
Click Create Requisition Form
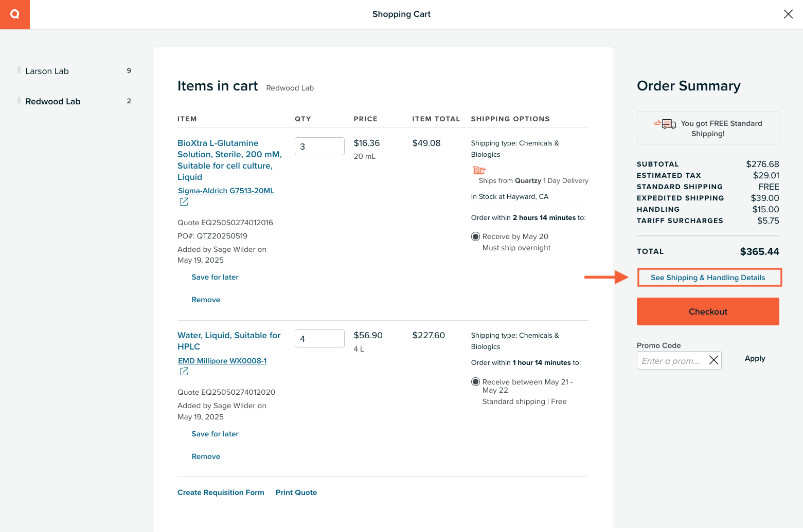coord(221,492)
